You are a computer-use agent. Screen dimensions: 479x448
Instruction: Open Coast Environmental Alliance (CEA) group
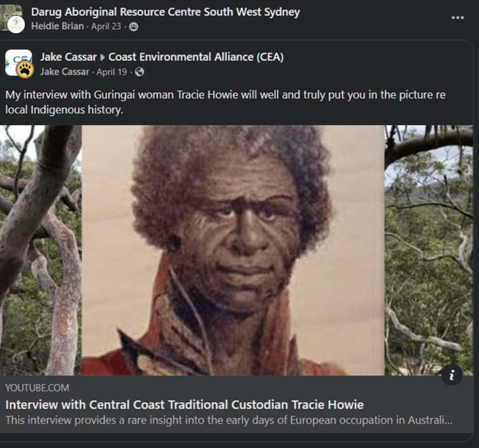196,57
